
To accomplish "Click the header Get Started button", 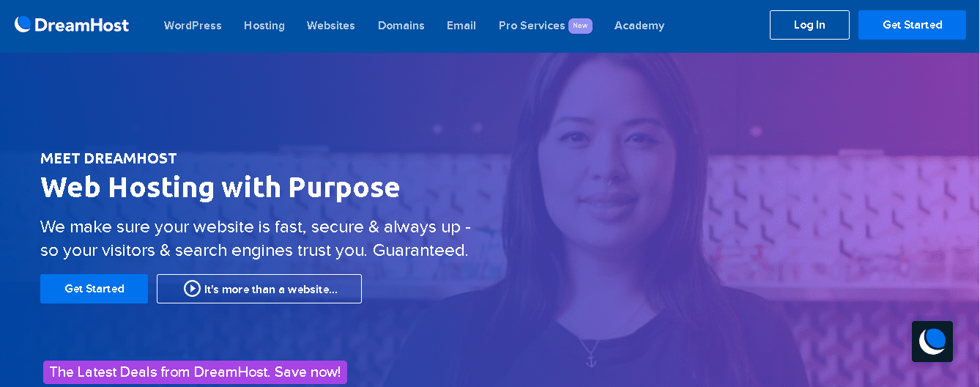I will [912, 25].
